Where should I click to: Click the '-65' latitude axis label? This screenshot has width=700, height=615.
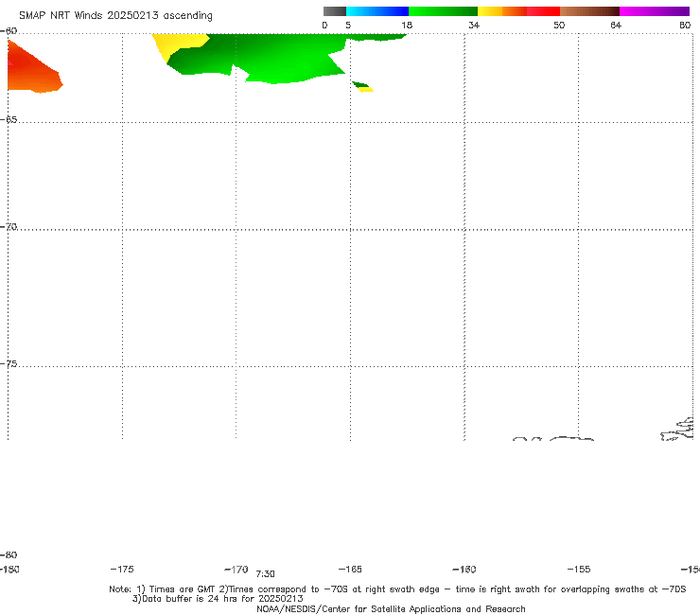coord(9,120)
